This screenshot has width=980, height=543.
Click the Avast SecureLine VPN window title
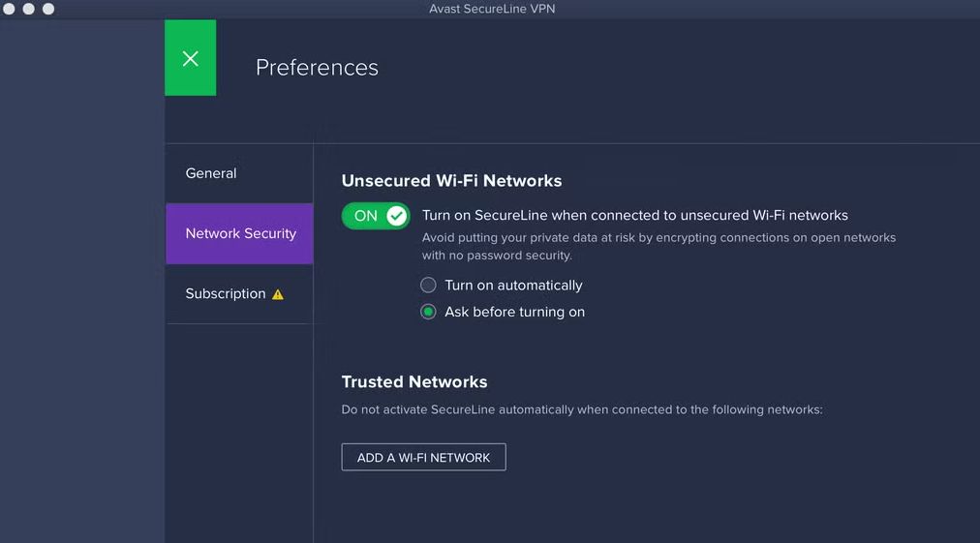tap(492, 9)
